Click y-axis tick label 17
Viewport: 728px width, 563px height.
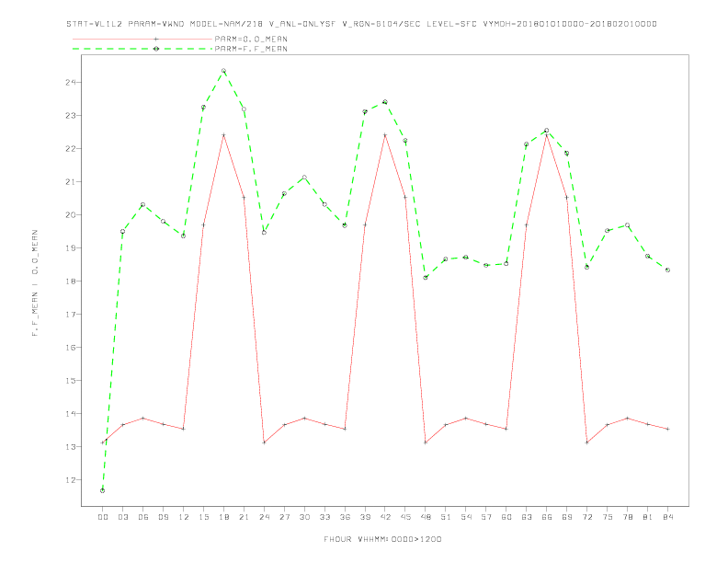(71, 315)
